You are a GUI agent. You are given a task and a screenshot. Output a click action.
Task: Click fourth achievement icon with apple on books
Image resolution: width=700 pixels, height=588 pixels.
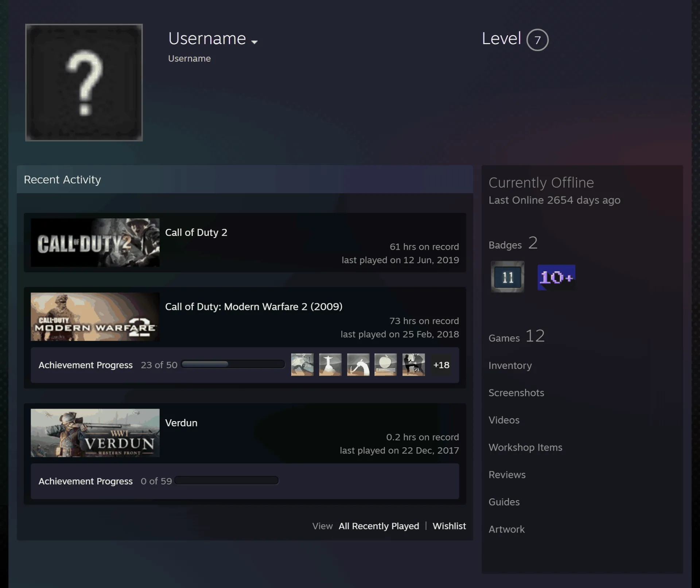pyautogui.click(x=386, y=365)
